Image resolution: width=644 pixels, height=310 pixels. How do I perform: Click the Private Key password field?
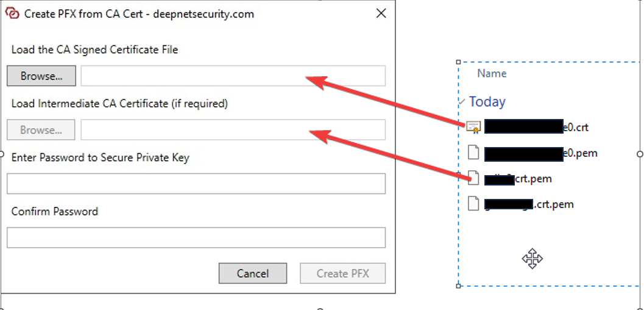tap(196, 184)
